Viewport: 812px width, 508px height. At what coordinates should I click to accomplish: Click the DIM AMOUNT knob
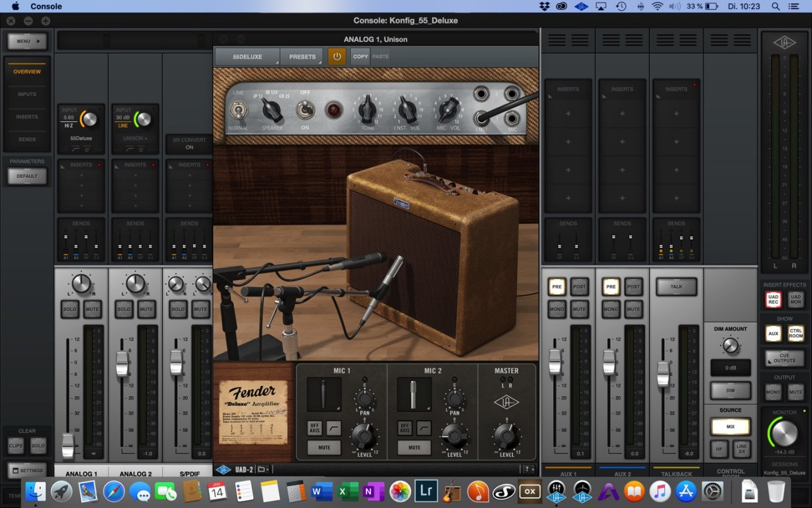coord(731,345)
